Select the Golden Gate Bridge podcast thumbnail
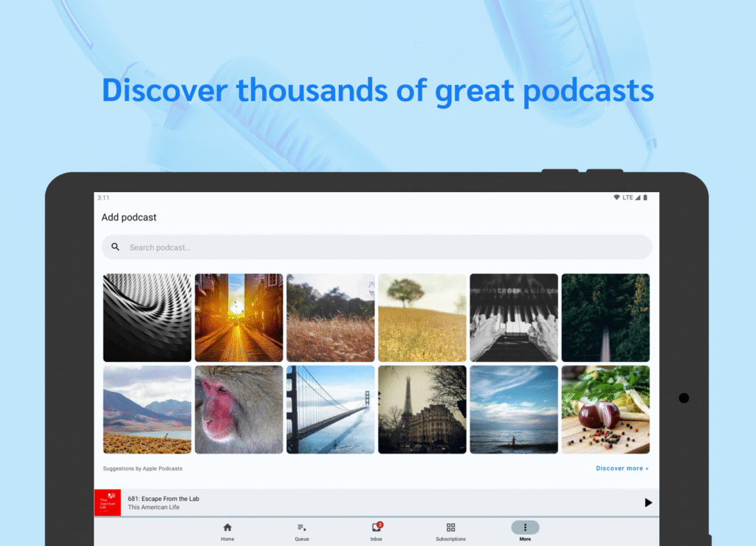This screenshot has height=546, width=756. [330, 409]
